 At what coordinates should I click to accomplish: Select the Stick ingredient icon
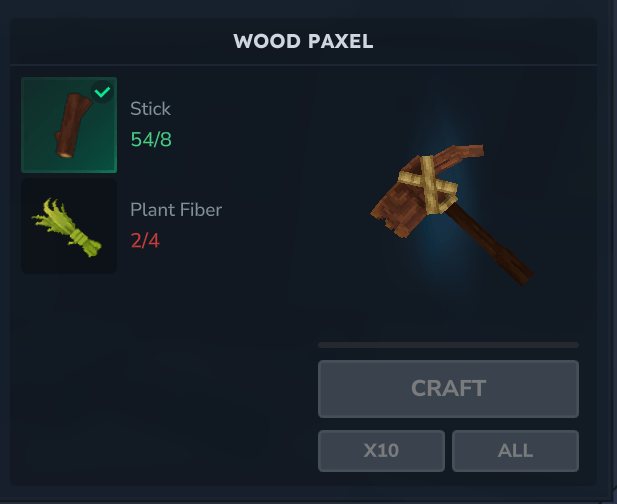click(72, 125)
